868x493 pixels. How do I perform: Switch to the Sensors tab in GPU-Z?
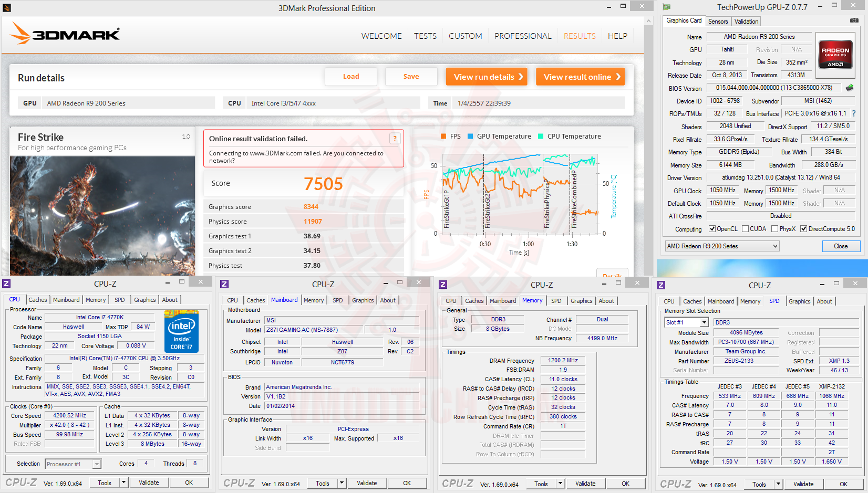point(718,22)
